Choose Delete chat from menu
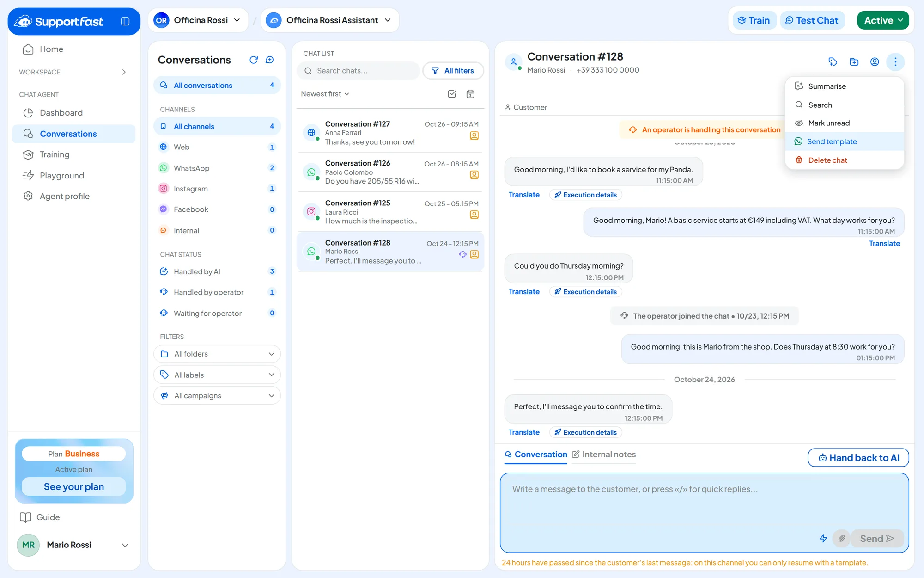 tap(845, 160)
